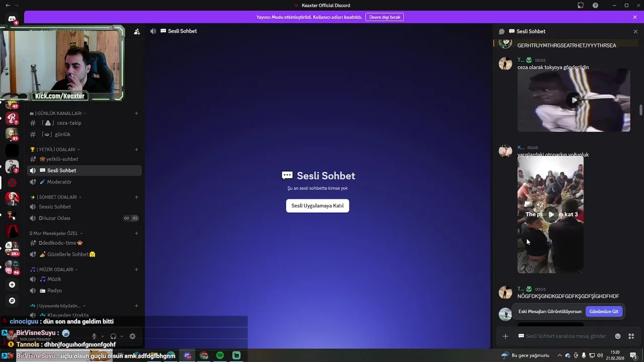This screenshot has width=644, height=362.
Task: Open the ceza-takip text channel
Action: coord(85,123)
